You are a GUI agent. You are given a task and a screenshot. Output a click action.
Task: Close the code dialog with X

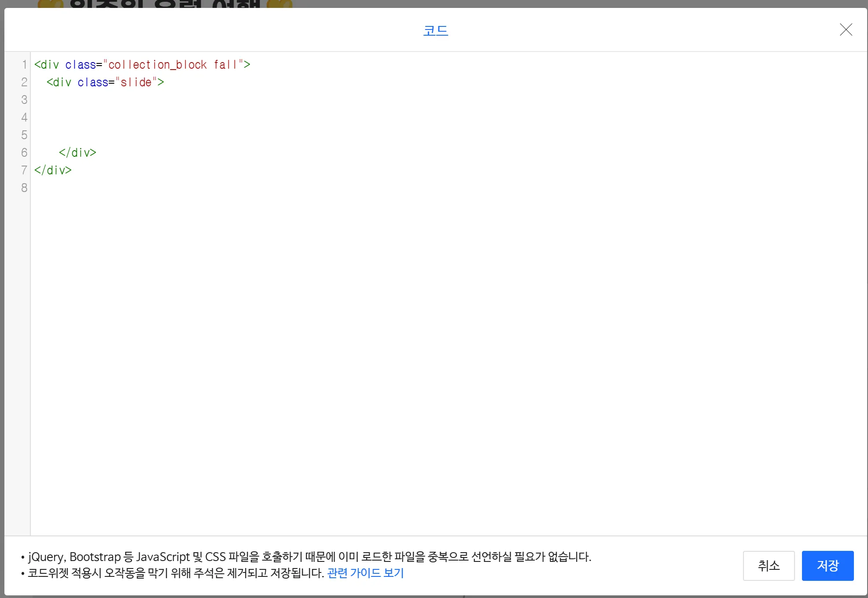coord(846,30)
